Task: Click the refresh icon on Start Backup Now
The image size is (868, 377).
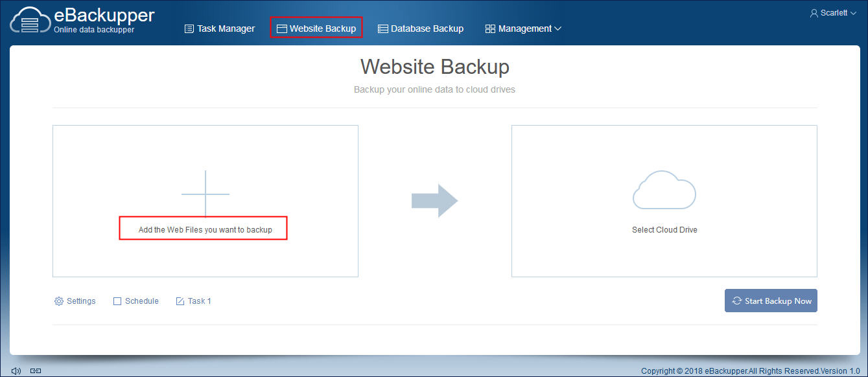Action: [x=737, y=301]
